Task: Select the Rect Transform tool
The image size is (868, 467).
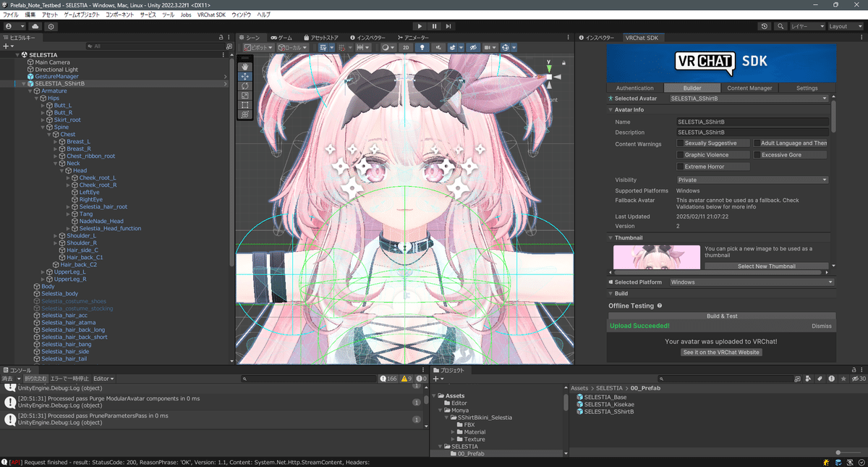Action: [x=245, y=104]
